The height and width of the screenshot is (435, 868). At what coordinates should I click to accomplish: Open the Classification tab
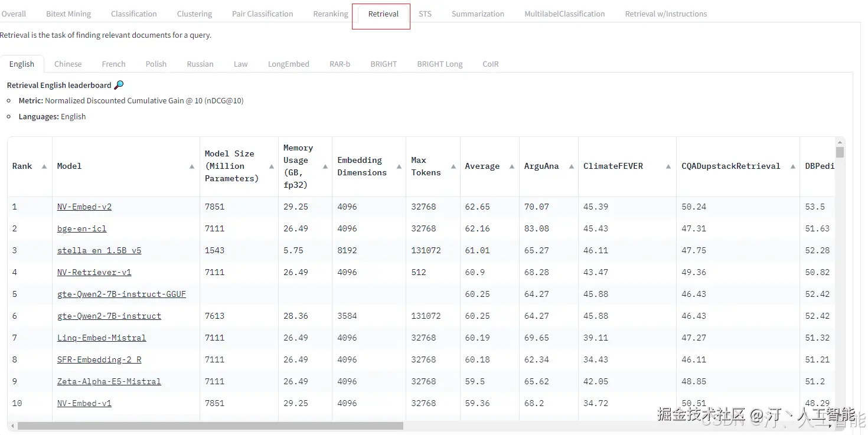(134, 14)
